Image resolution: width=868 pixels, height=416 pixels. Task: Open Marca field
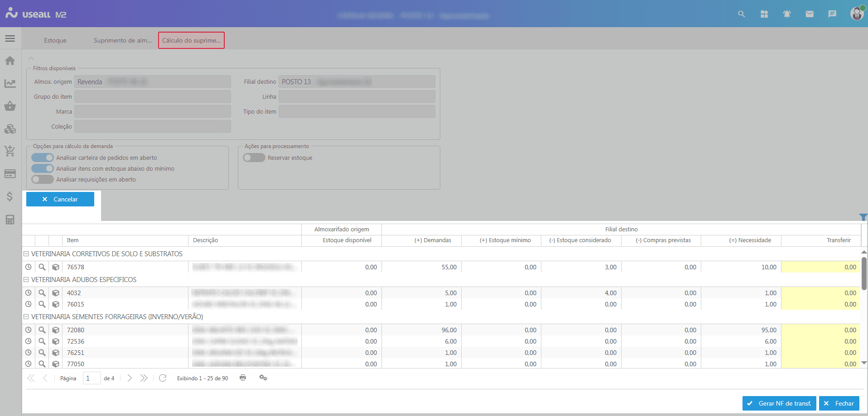coord(153,111)
